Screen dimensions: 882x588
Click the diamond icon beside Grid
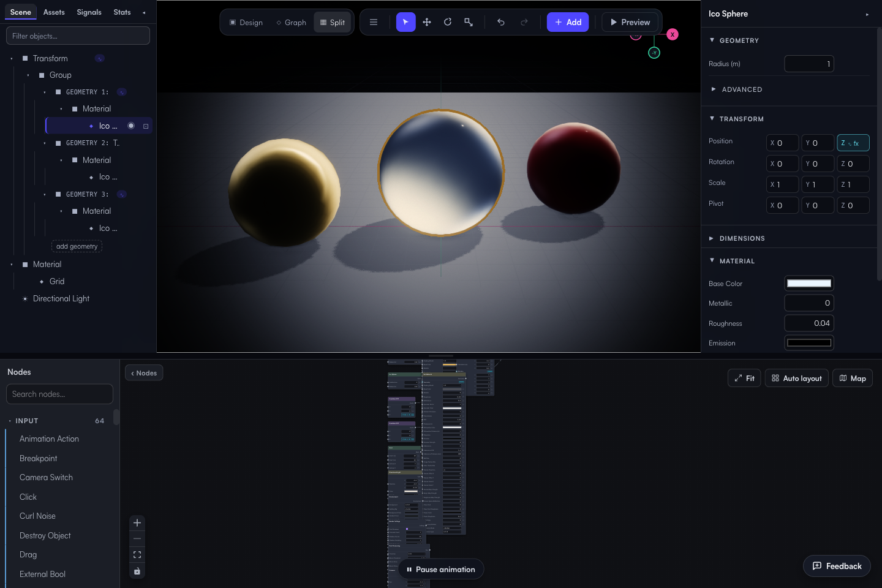click(42, 282)
